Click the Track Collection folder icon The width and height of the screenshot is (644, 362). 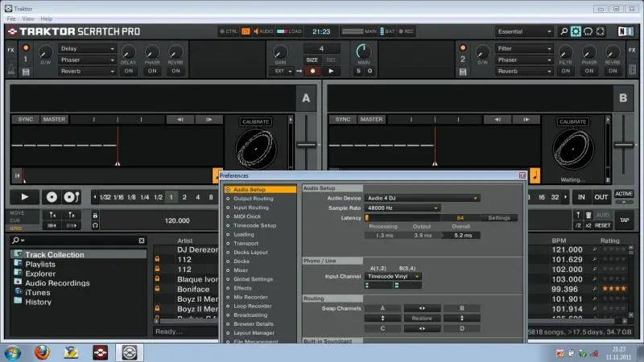[x=17, y=255]
